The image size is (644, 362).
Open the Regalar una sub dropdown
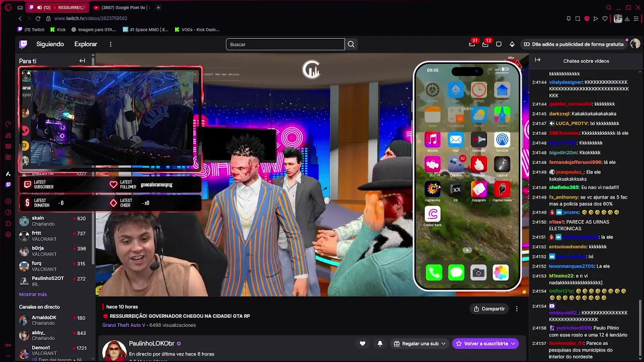(420, 343)
